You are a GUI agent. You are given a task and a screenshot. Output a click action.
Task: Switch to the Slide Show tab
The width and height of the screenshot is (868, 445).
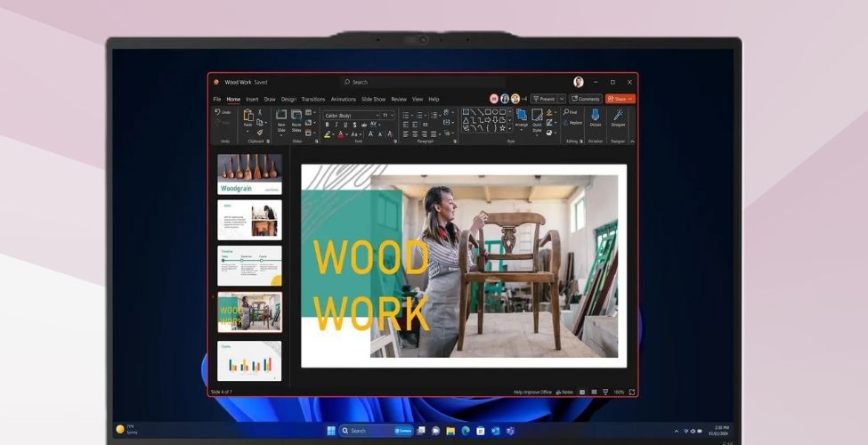pos(374,99)
